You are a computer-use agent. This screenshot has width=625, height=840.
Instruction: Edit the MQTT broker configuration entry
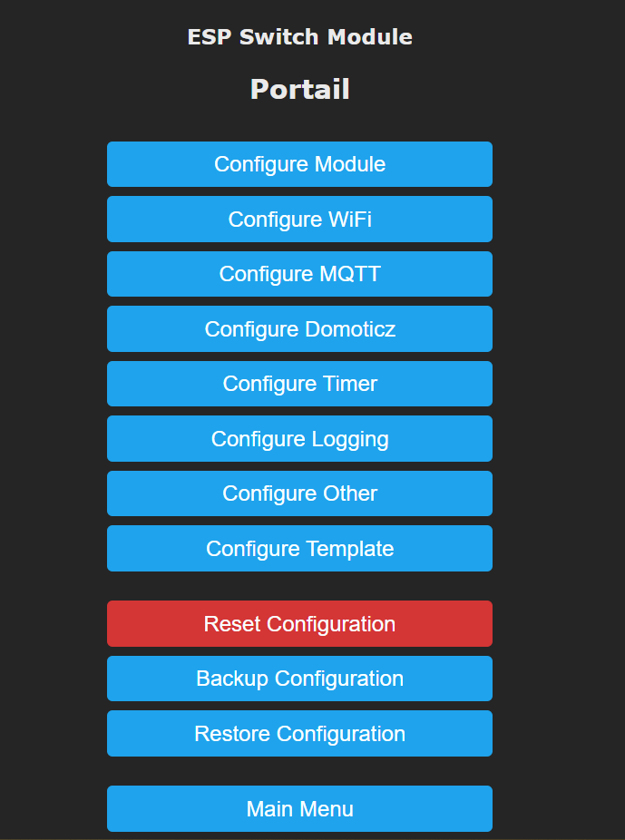(299, 274)
